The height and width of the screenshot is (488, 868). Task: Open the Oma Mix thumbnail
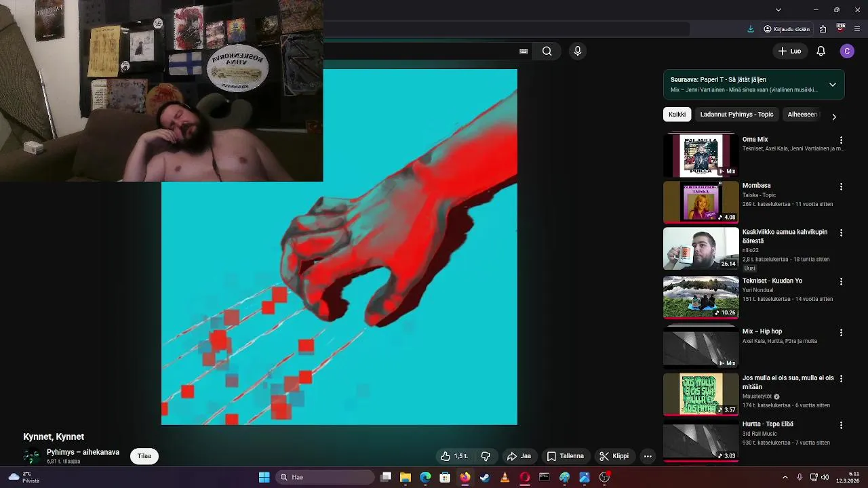(701, 156)
